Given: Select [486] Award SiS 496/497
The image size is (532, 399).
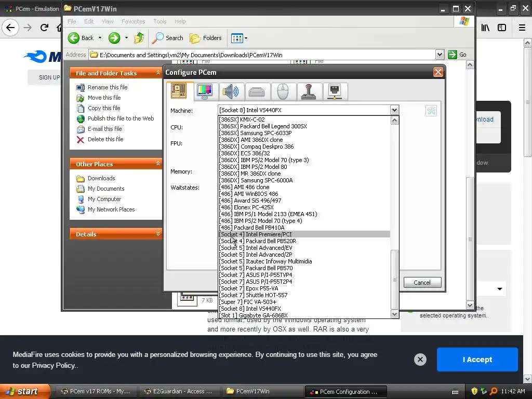Looking at the screenshot, I should [x=304, y=201].
